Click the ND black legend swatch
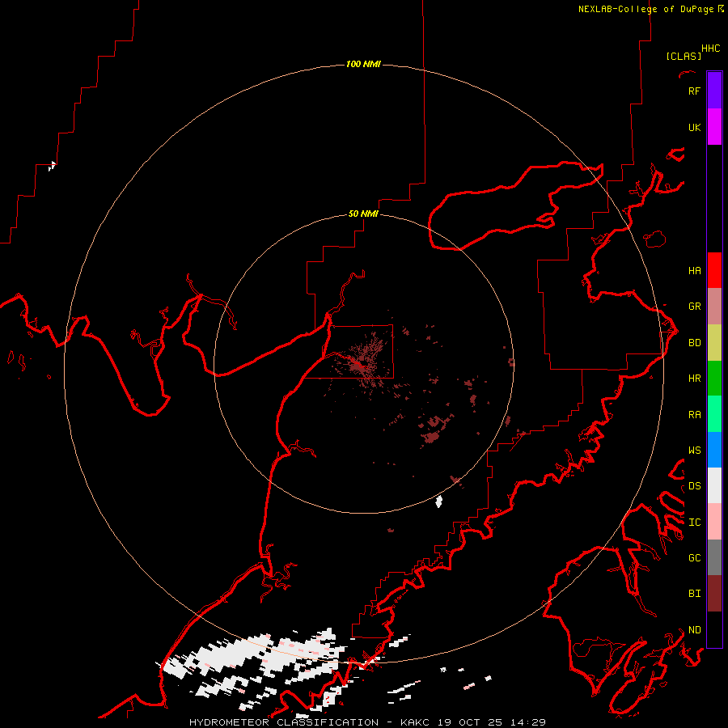 pyautogui.click(x=714, y=629)
